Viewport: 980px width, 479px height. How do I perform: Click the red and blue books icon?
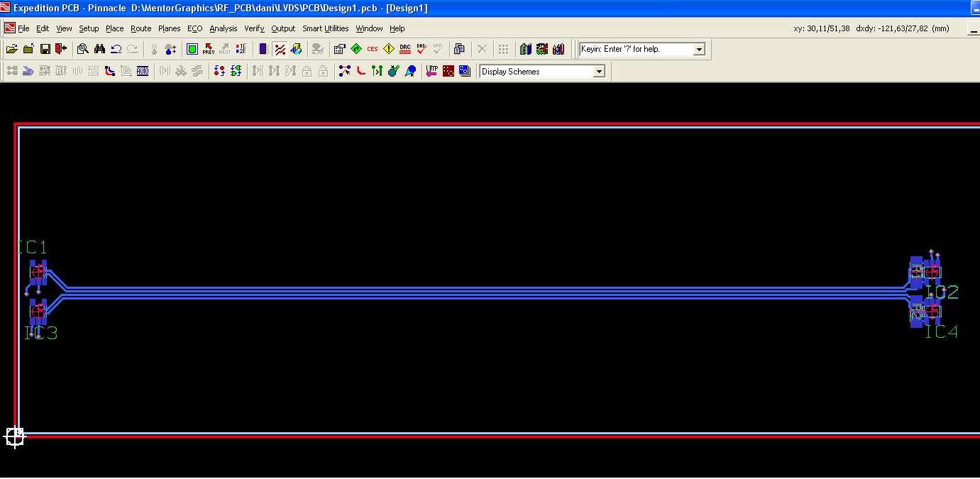(558, 49)
